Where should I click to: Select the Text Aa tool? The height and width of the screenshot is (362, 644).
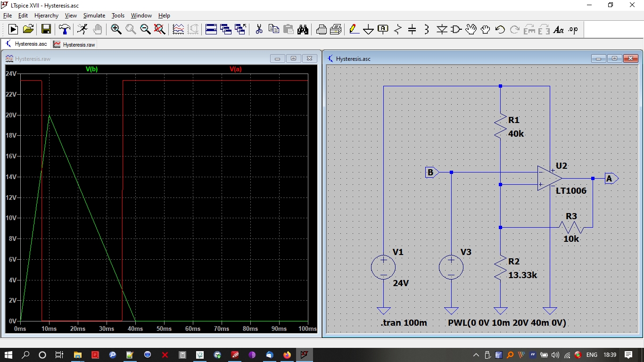[x=559, y=29]
